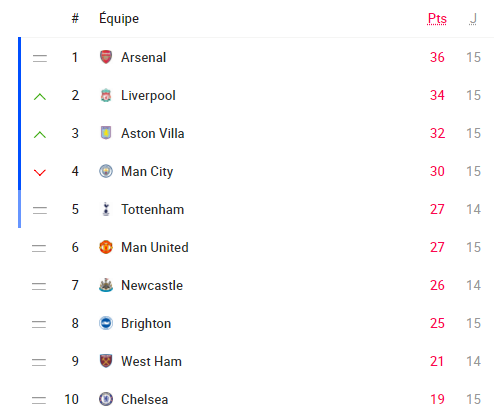The width and height of the screenshot is (494, 419).
Task: Click the Man City club crest
Action: [106, 171]
